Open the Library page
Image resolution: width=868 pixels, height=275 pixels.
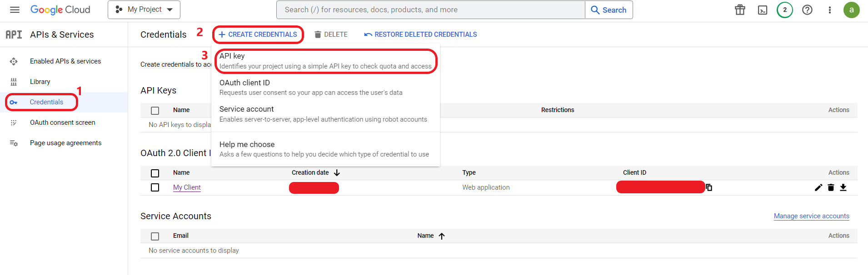(x=40, y=82)
